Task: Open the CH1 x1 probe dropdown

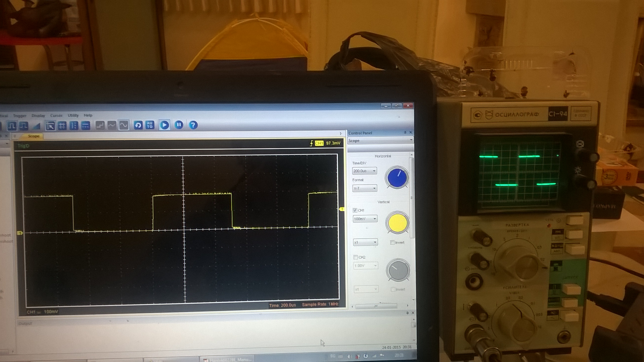Action: click(365, 242)
